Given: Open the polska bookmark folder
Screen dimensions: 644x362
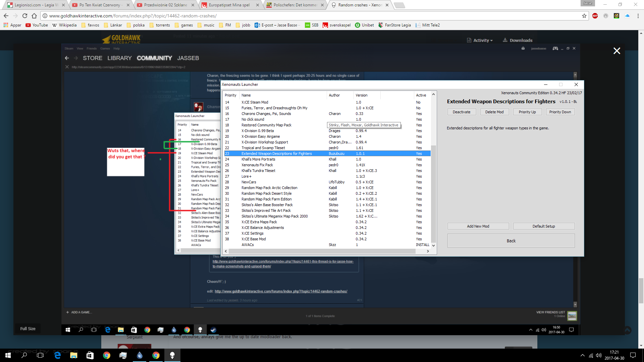Looking at the screenshot, I should [x=136, y=25].
